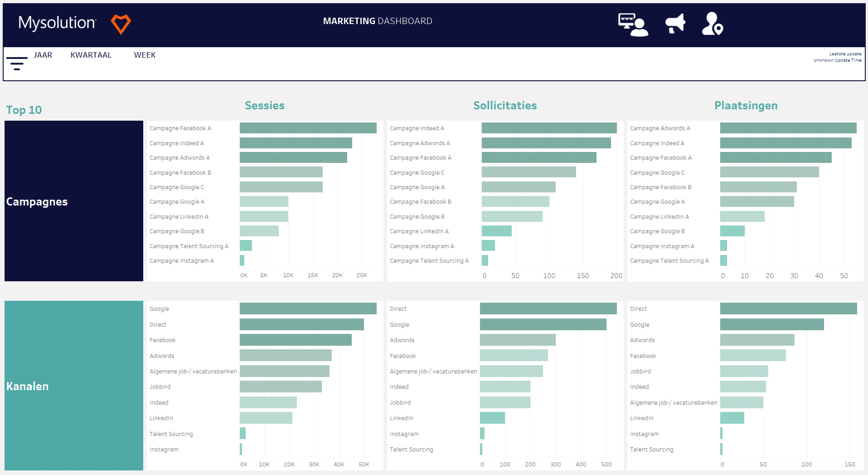Viewport: 868px width, 475px height.
Task: Click the orange Mysolution heart logo
Action: coord(121,24)
